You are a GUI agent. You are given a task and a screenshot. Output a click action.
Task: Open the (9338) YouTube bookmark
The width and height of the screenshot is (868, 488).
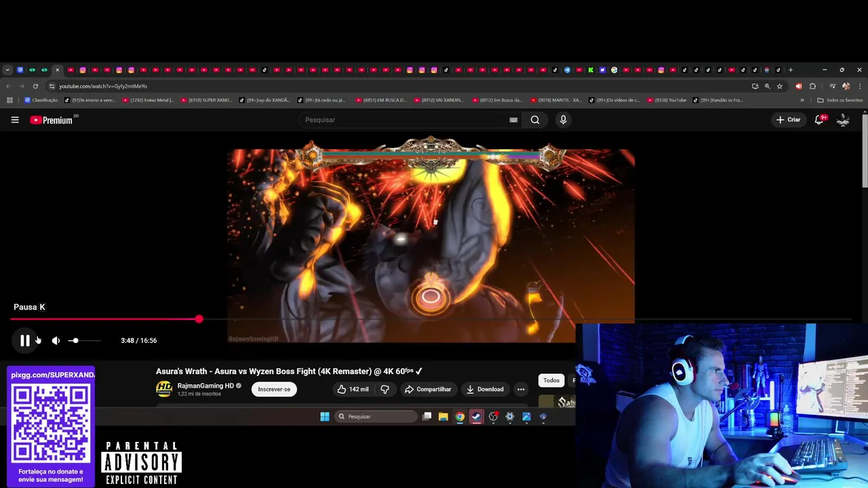667,100
